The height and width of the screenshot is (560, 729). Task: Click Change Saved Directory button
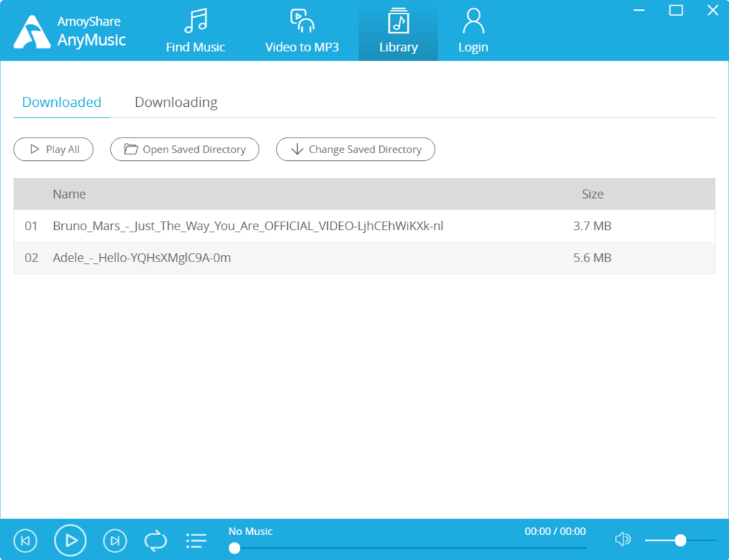point(356,149)
